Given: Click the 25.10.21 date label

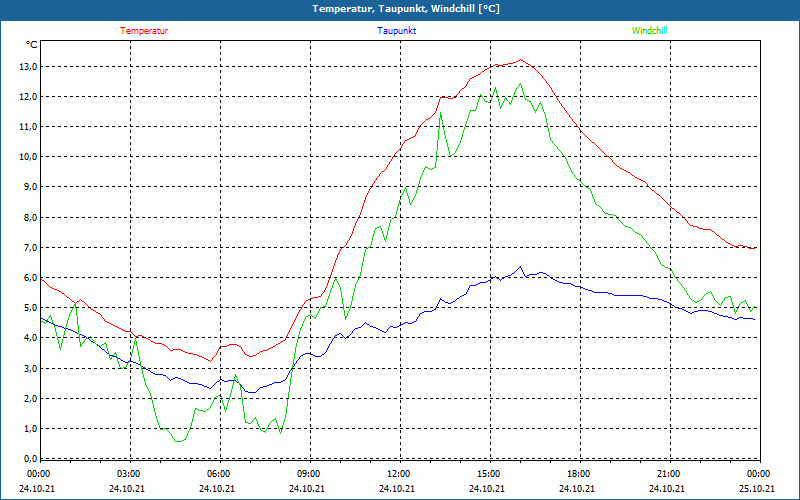Looking at the screenshot, I should point(759,489).
